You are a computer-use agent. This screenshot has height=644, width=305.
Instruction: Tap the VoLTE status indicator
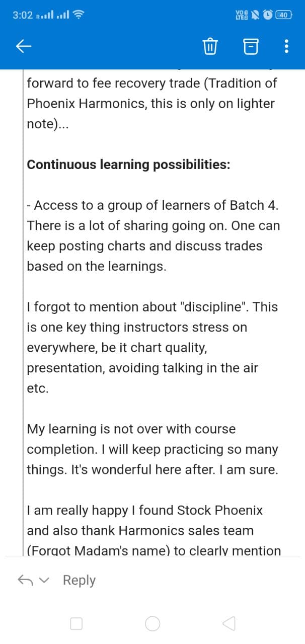click(x=241, y=15)
